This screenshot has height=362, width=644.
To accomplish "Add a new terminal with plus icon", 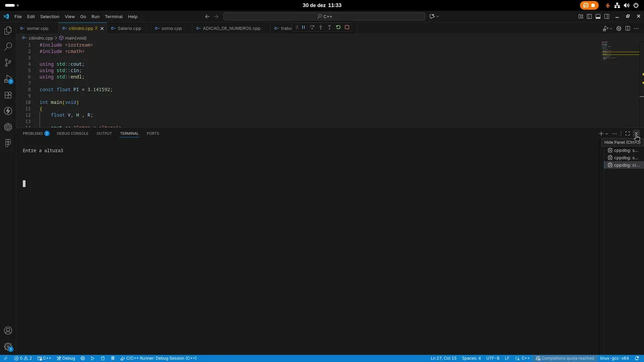I will pyautogui.click(x=601, y=134).
